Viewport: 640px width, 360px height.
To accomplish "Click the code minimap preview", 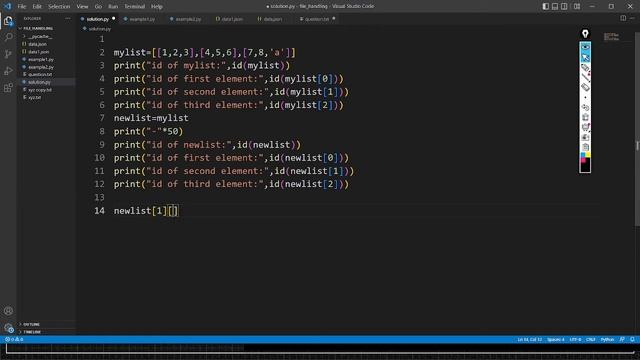I will [x=611, y=37].
